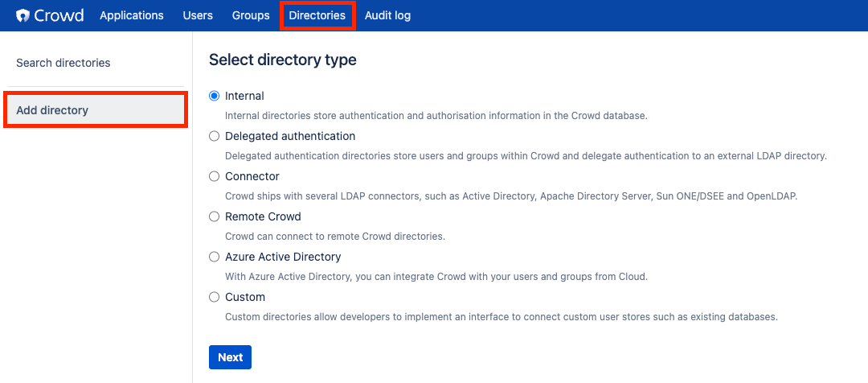Image resolution: width=868 pixels, height=383 pixels.
Task: Select the Custom radio button
Action: [215, 297]
